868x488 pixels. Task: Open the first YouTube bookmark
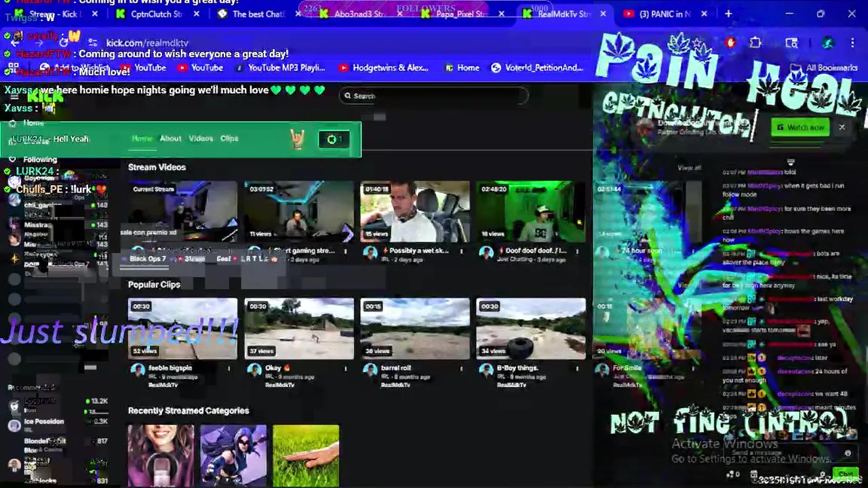point(143,68)
